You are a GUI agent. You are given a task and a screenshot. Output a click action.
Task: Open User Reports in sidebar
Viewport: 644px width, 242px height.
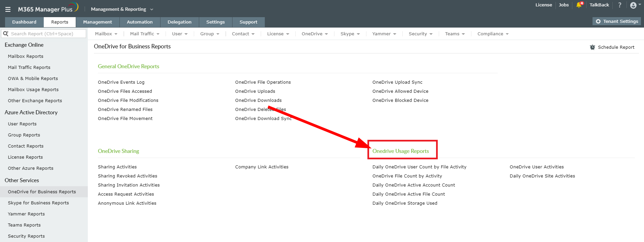coord(22,124)
